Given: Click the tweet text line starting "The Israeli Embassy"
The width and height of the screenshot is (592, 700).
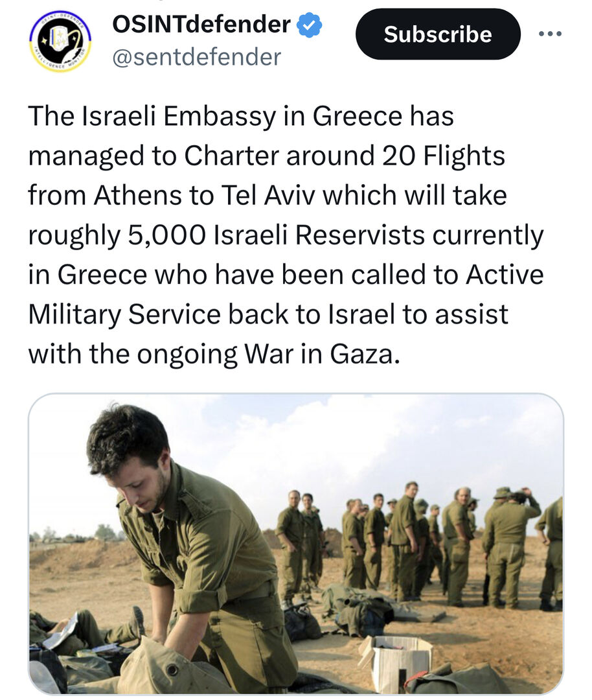Looking at the screenshot, I should (x=241, y=117).
